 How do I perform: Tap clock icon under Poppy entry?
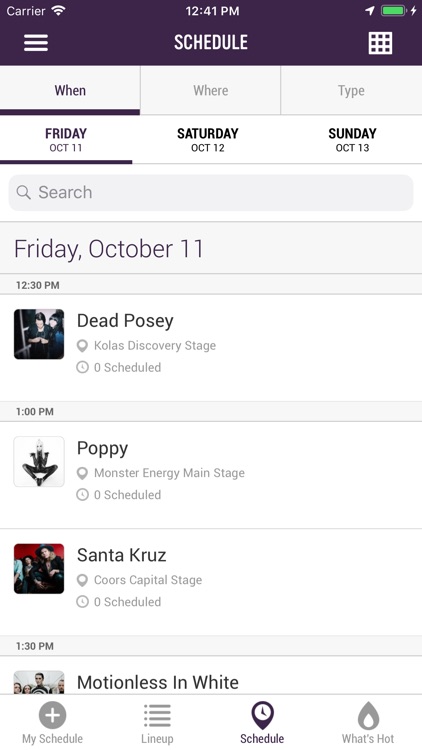[82, 495]
